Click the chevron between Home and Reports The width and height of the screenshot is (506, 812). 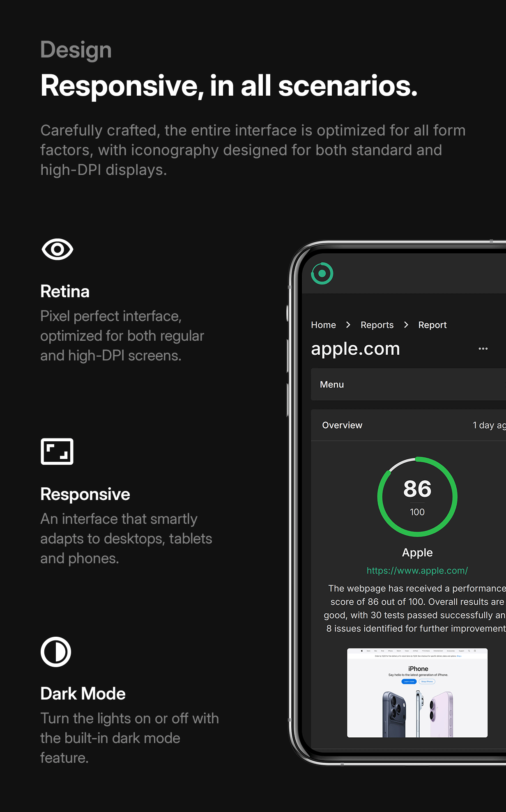click(348, 325)
